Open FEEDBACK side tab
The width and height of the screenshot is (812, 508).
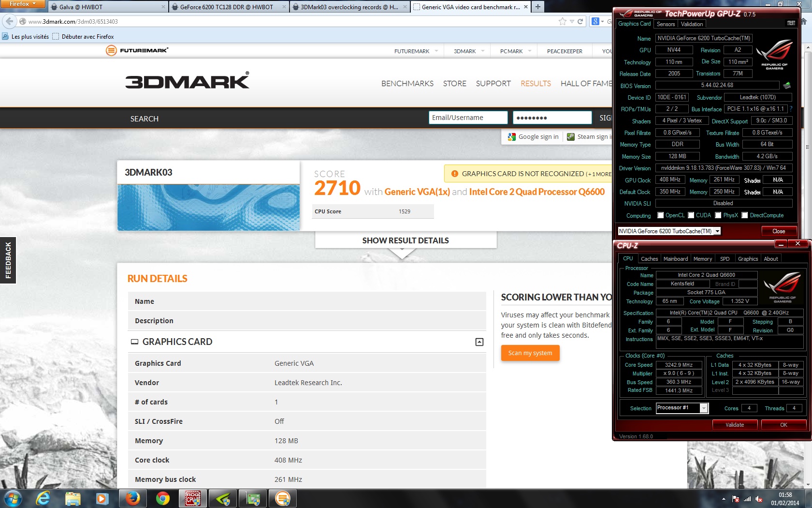tap(8, 260)
